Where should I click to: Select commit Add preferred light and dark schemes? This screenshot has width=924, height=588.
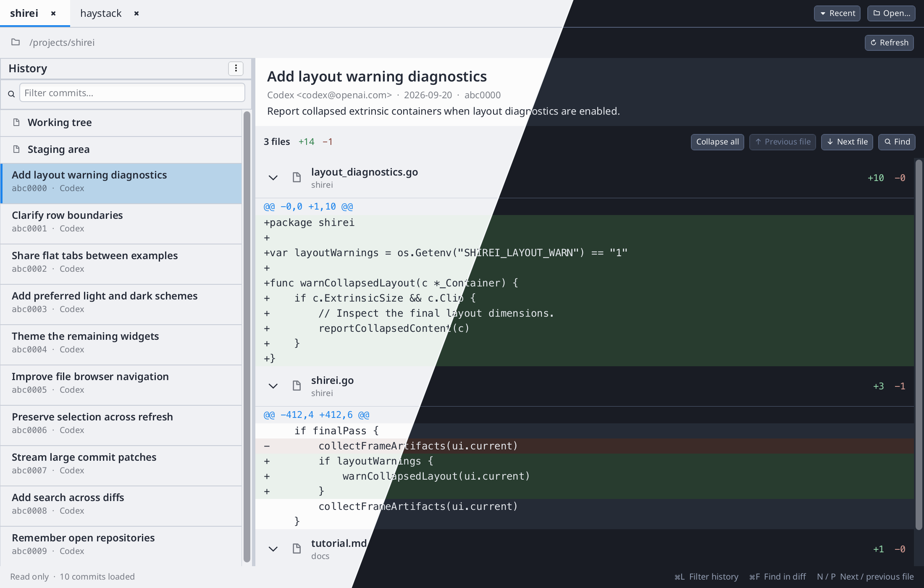(x=121, y=304)
